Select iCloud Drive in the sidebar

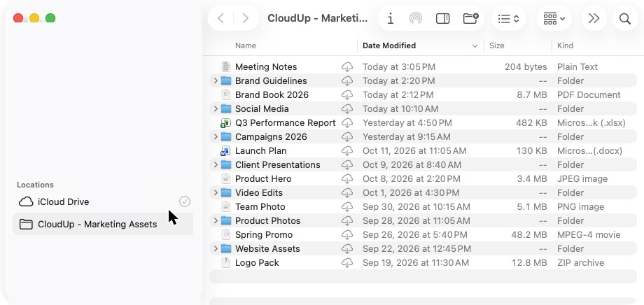tap(103, 201)
